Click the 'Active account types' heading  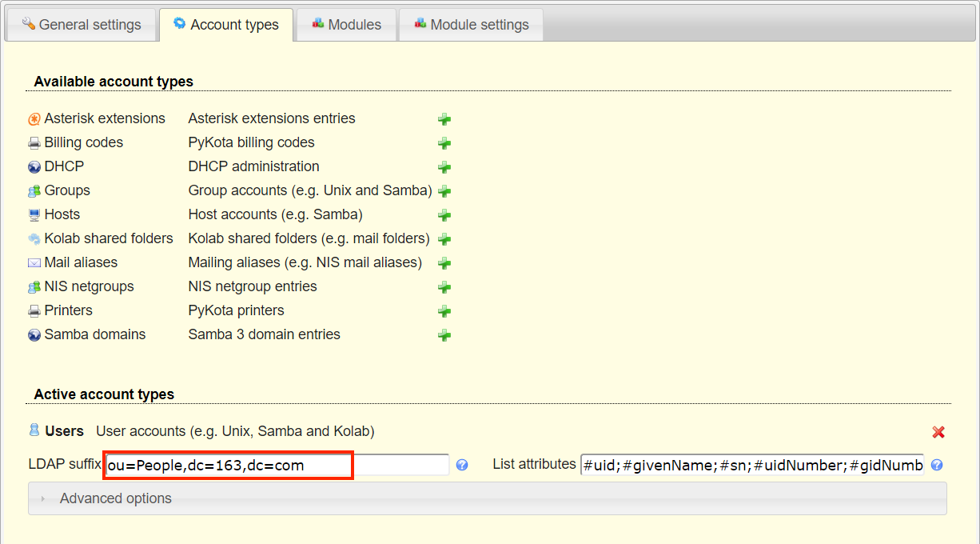(104, 394)
